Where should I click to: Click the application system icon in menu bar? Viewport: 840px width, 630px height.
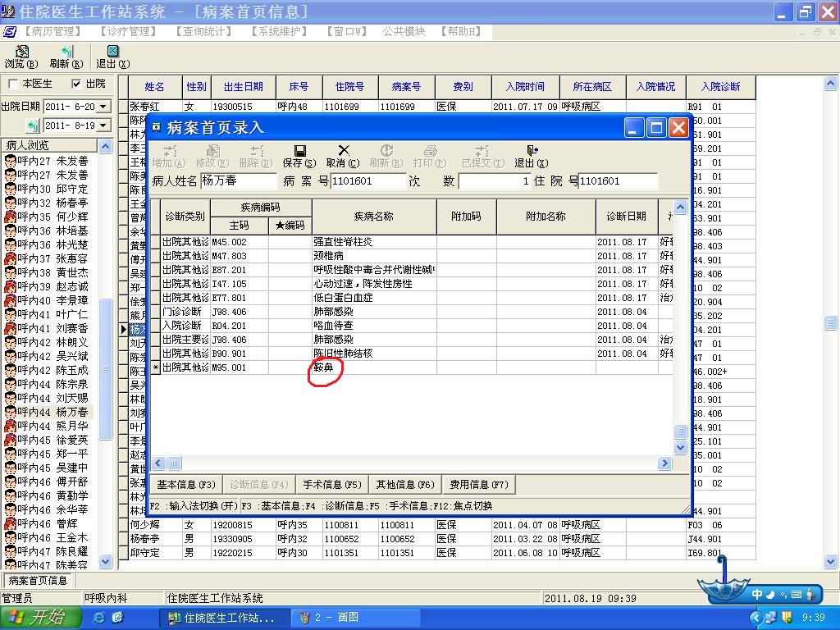click(x=9, y=32)
